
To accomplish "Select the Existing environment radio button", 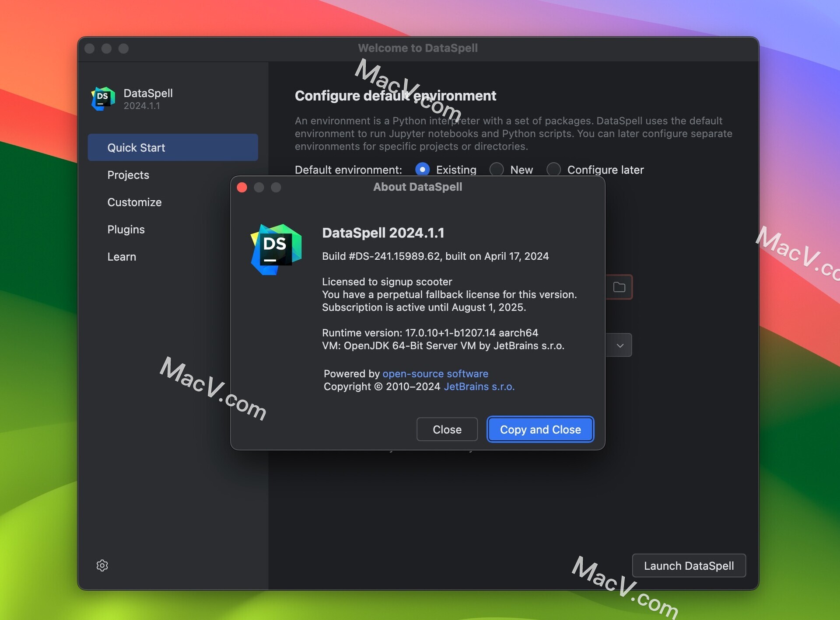I will tap(422, 169).
